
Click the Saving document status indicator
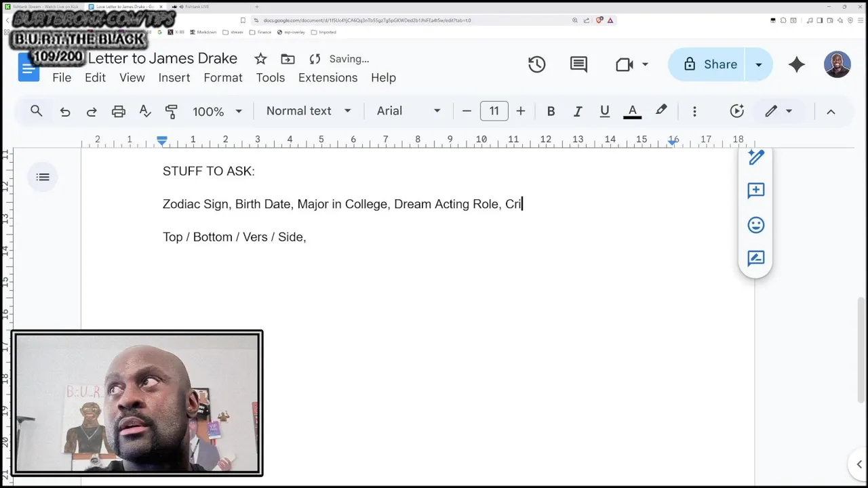(x=338, y=59)
